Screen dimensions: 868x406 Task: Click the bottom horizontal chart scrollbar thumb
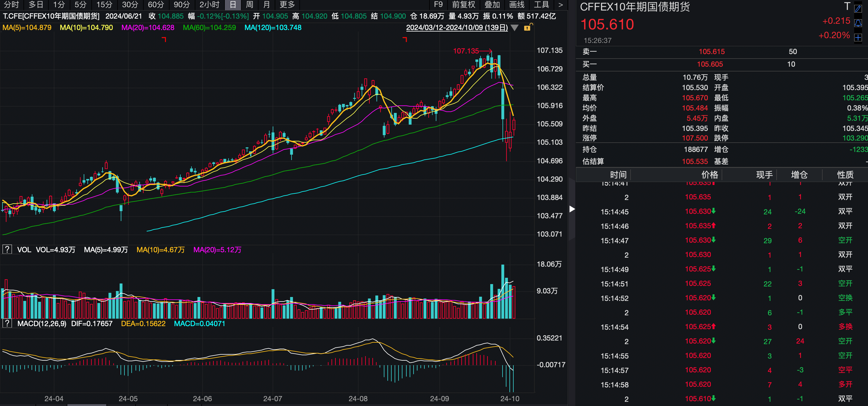coord(87,405)
